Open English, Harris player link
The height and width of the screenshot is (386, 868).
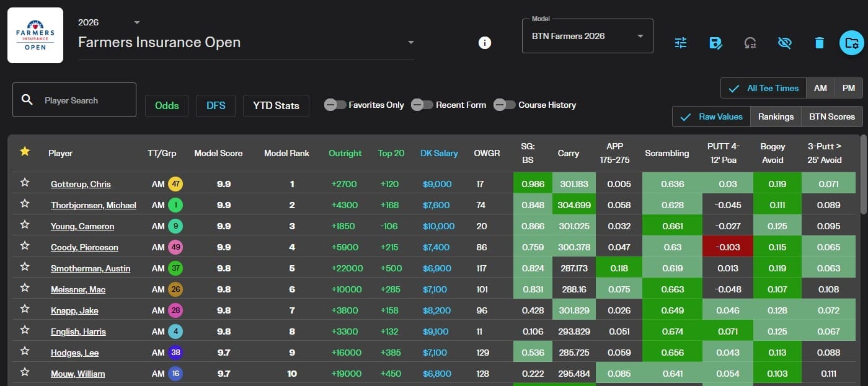(x=78, y=331)
